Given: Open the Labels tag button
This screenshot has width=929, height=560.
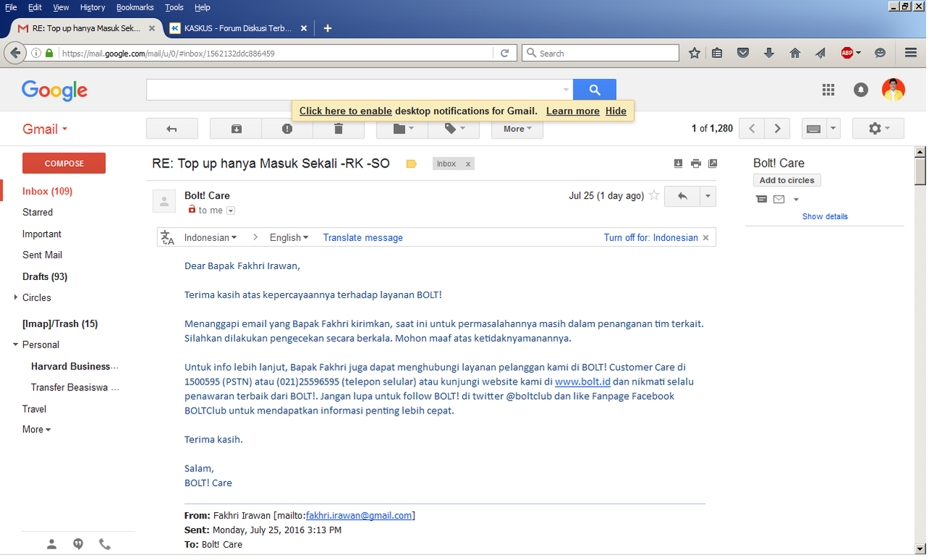Looking at the screenshot, I should tap(454, 128).
